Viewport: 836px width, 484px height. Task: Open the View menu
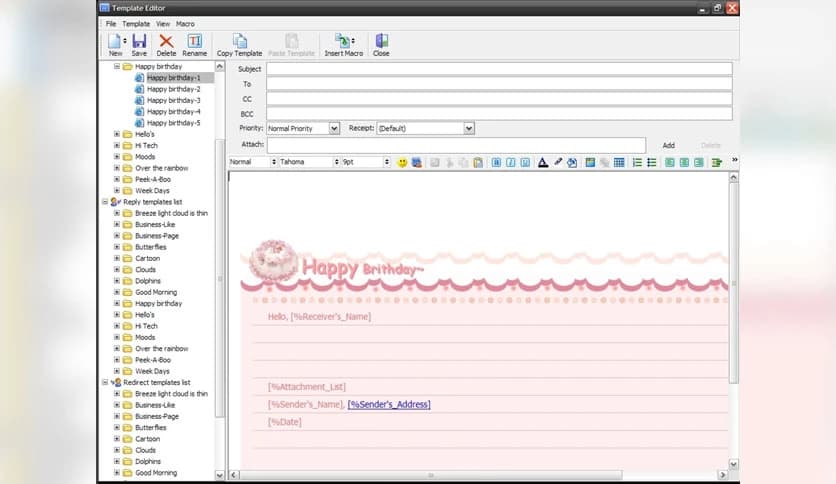pyautogui.click(x=163, y=24)
